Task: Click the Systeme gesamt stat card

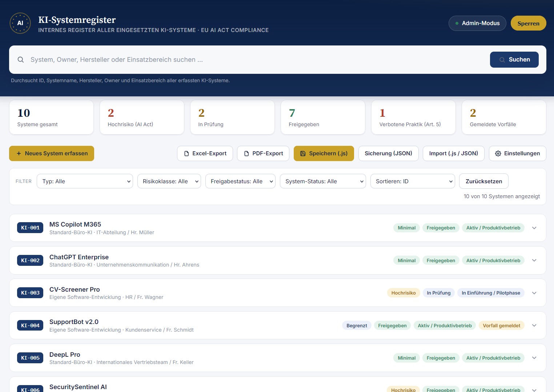Action: [x=51, y=117]
